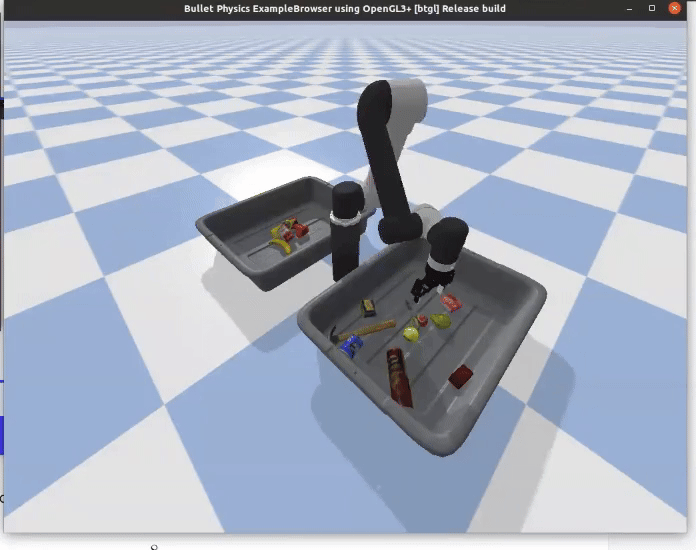Click the blue box in the front tray
The height and width of the screenshot is (550, 696).
[352, 346]
